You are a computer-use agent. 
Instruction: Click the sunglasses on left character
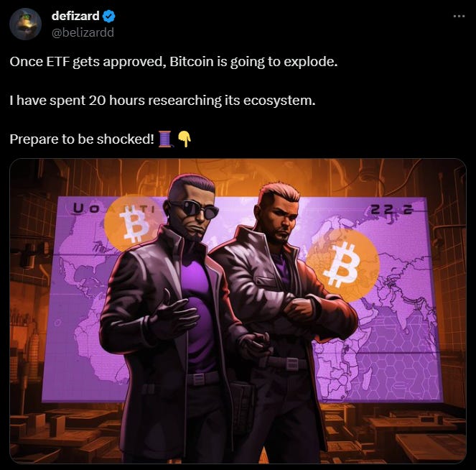(195, 209)
